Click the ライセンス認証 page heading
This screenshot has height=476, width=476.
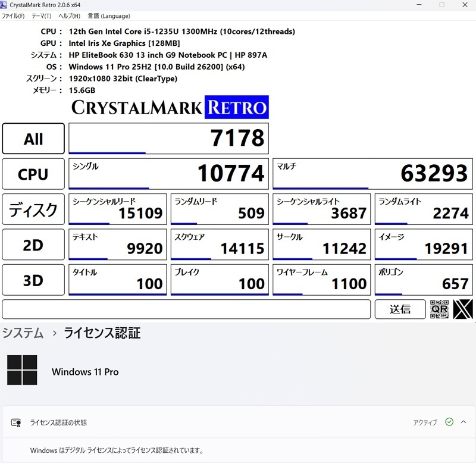[x=102, y=333]
